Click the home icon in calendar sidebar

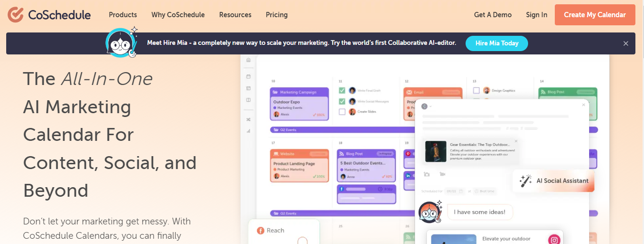248,60
